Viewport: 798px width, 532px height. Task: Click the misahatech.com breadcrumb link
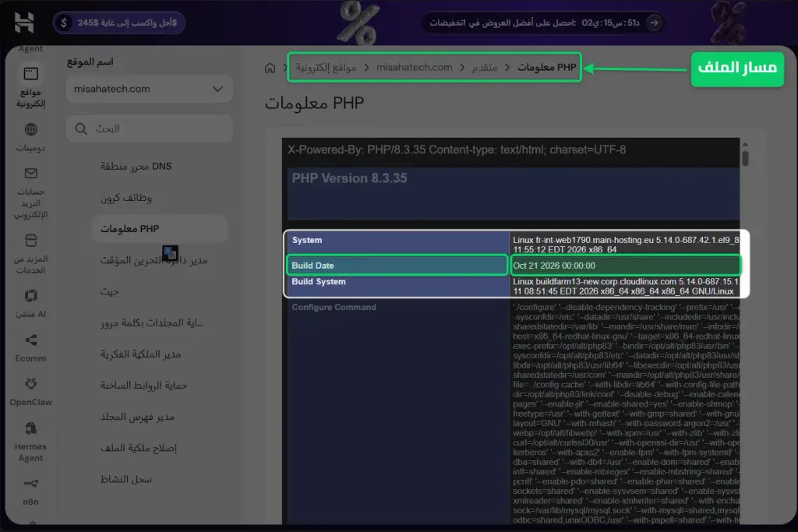tap(415, 67)
